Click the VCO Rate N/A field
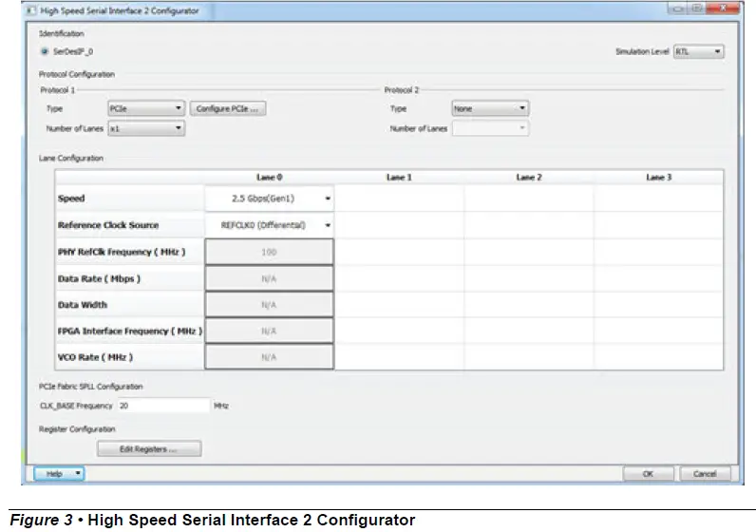Image resolution: width=756 pixels, height=532 pixels. click(269, 357)
